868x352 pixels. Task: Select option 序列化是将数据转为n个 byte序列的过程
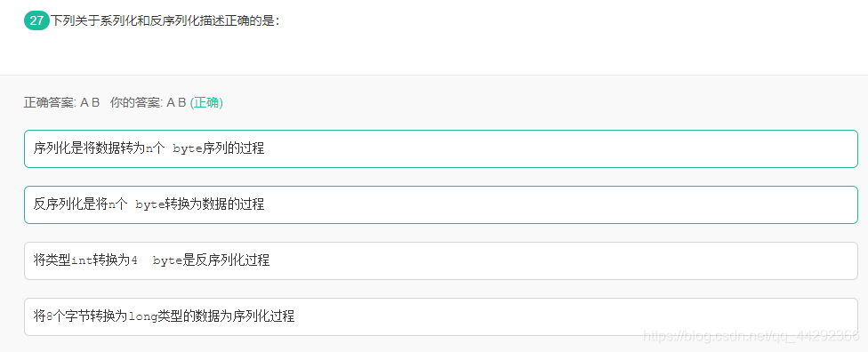(440, 148)
